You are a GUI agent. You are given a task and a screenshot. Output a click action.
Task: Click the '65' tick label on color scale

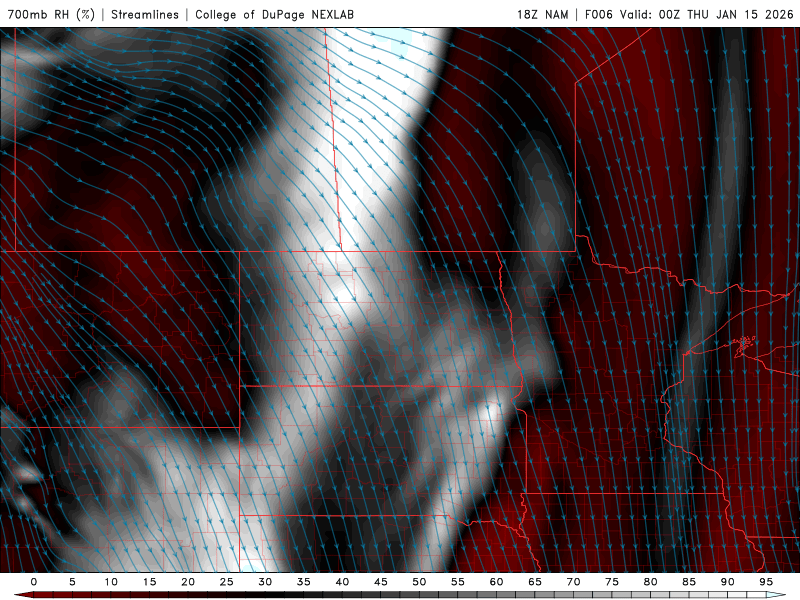click(x=535, y=582)
